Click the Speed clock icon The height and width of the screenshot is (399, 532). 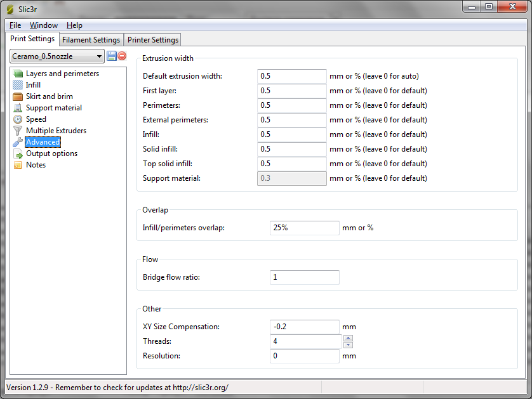point(18,119)
